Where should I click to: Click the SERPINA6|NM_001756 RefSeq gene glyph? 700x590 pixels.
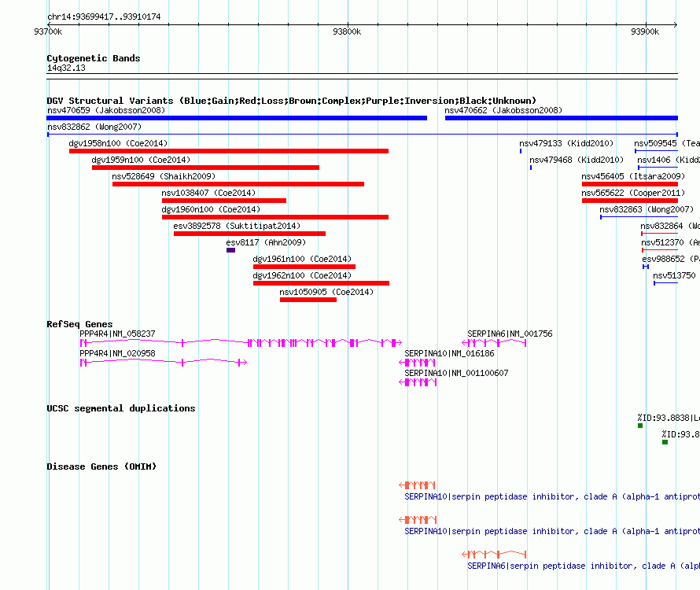[x=494, y=342]
